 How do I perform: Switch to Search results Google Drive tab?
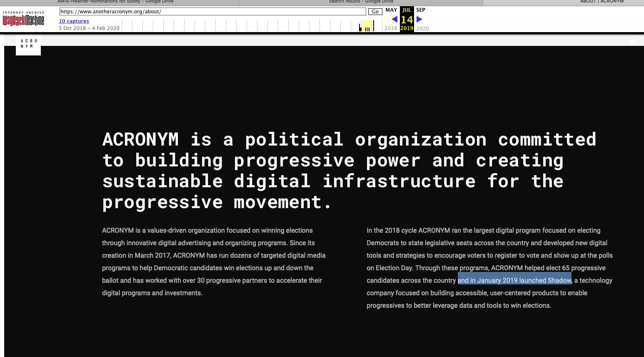361,2
